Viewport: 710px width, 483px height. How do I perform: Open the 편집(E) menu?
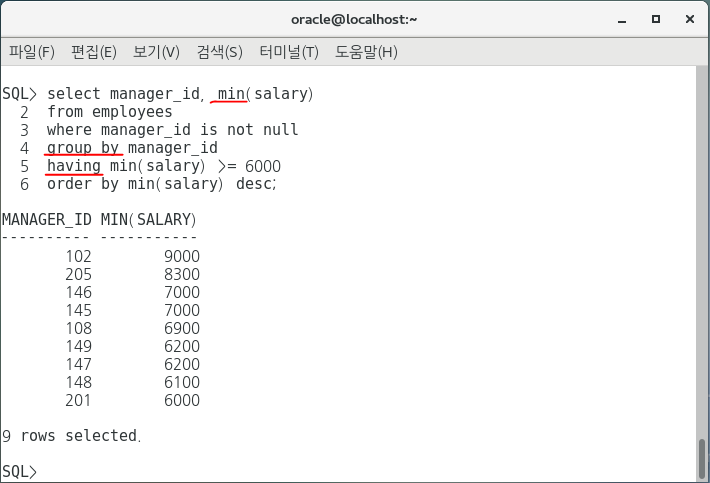(x=94, y=52)
